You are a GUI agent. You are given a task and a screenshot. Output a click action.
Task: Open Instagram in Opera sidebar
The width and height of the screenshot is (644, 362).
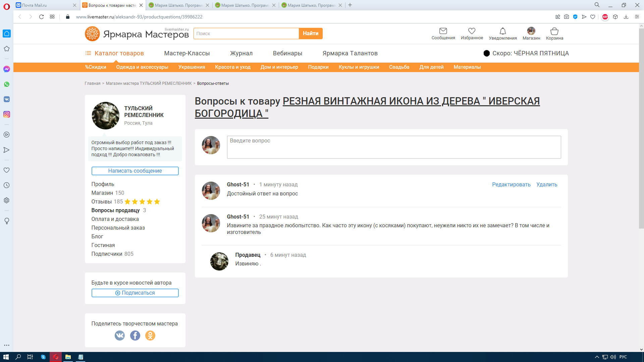pos(7,114)
